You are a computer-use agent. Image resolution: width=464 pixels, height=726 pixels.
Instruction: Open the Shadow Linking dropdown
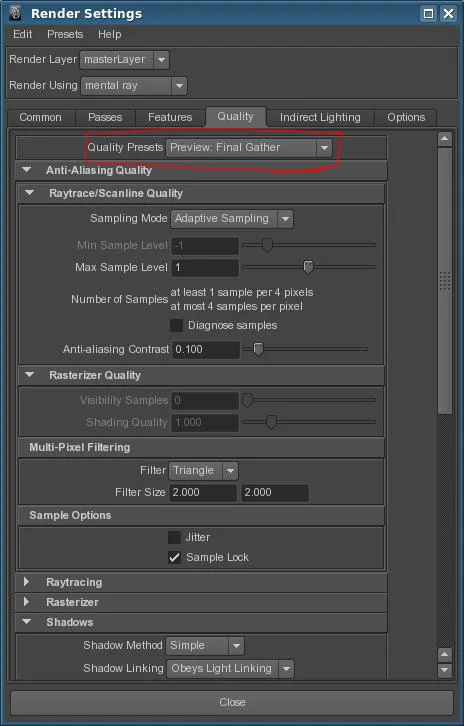[x=230, y=669]
